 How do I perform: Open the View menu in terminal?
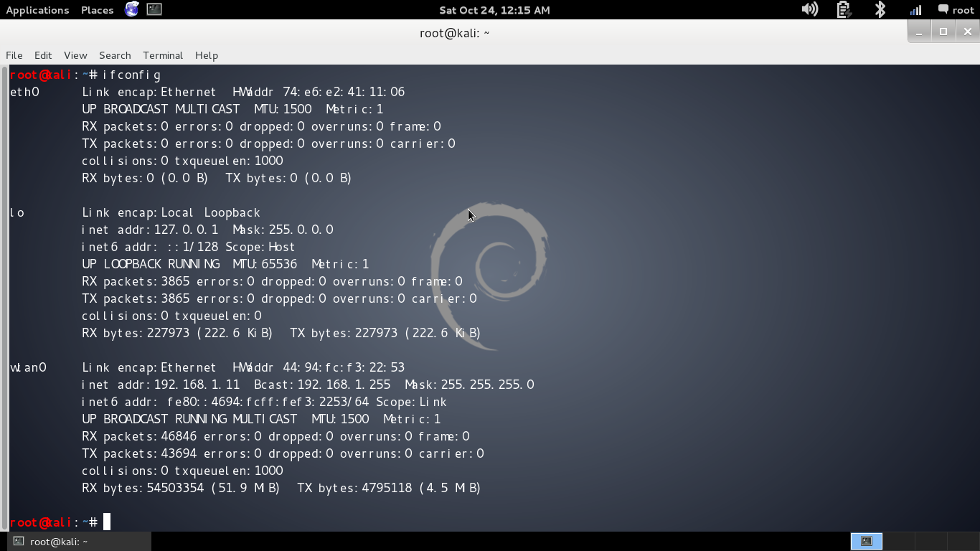coord(75,55)
